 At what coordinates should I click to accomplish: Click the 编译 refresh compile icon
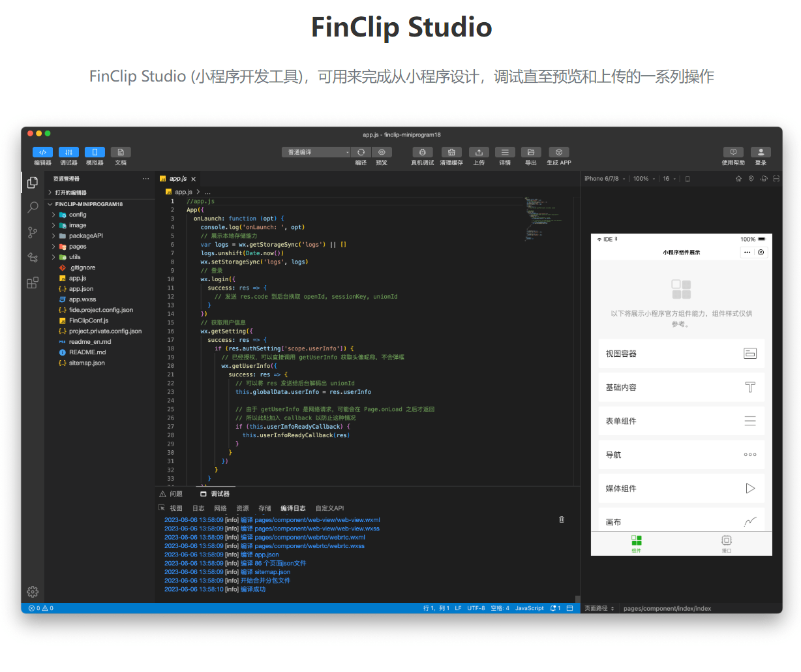(x=361, y=152)
